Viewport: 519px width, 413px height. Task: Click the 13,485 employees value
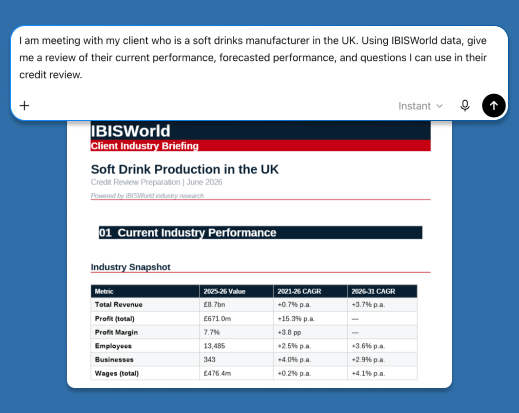pyautogui.click(x=214, y=346)
